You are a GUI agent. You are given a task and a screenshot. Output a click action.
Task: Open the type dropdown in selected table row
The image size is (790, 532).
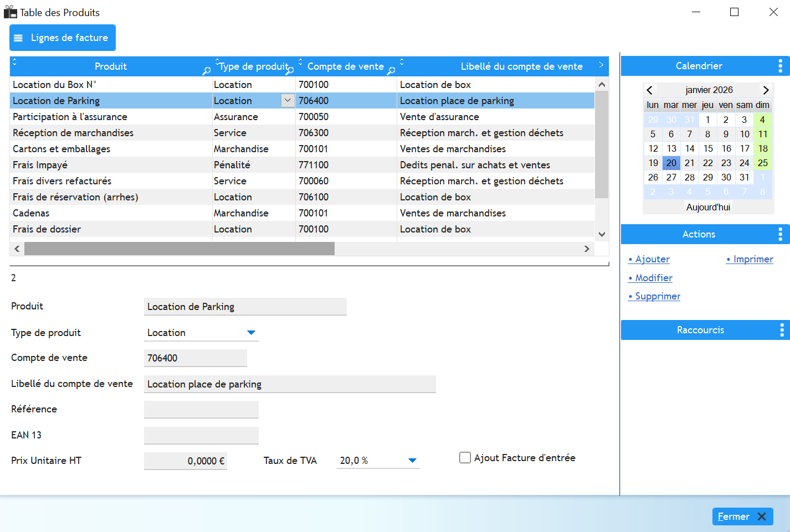click(288, 101)
